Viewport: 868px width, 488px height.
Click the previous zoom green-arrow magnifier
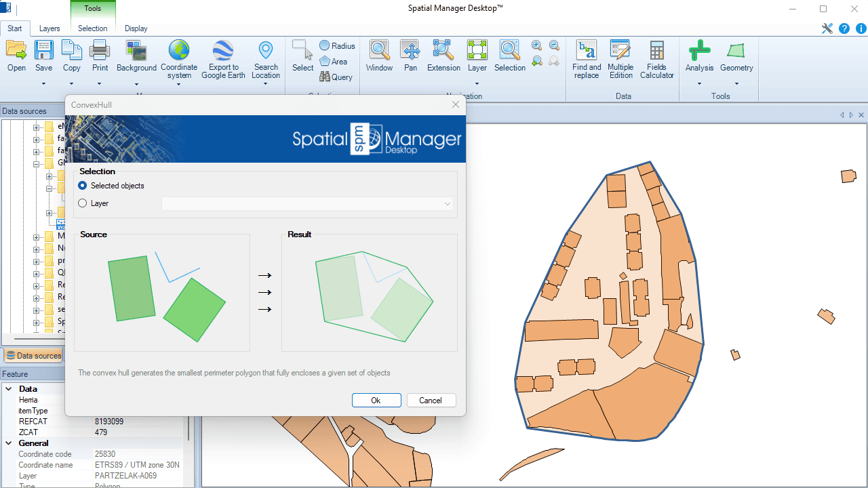tap(537, 61)
